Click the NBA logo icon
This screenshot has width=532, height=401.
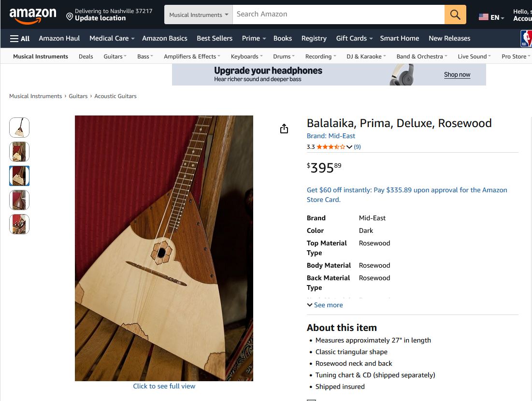tap(526, 39)
